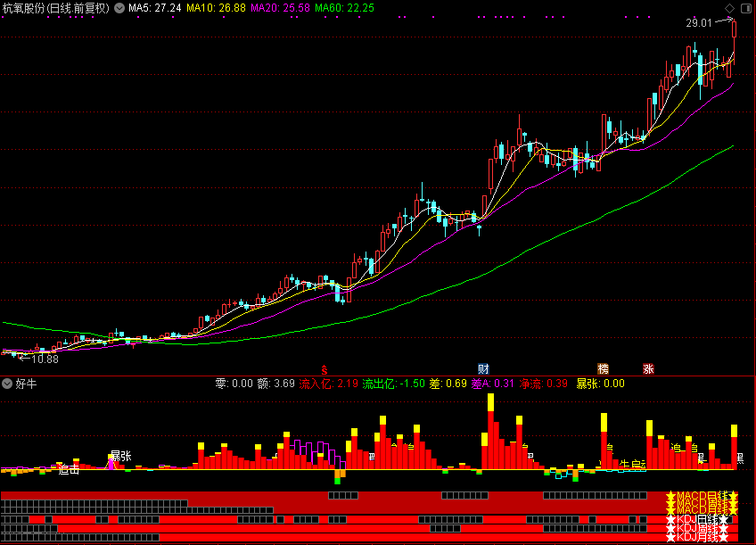Screen dimensions: 756x545
Task: Click the ★KDJ月线★ status label
Action: click(x=697, y=537)
